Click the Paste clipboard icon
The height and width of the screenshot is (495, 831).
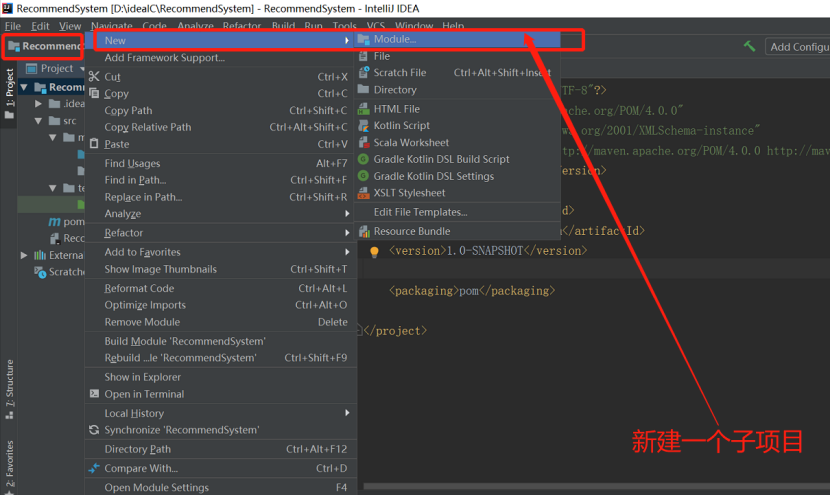point(94,144)
